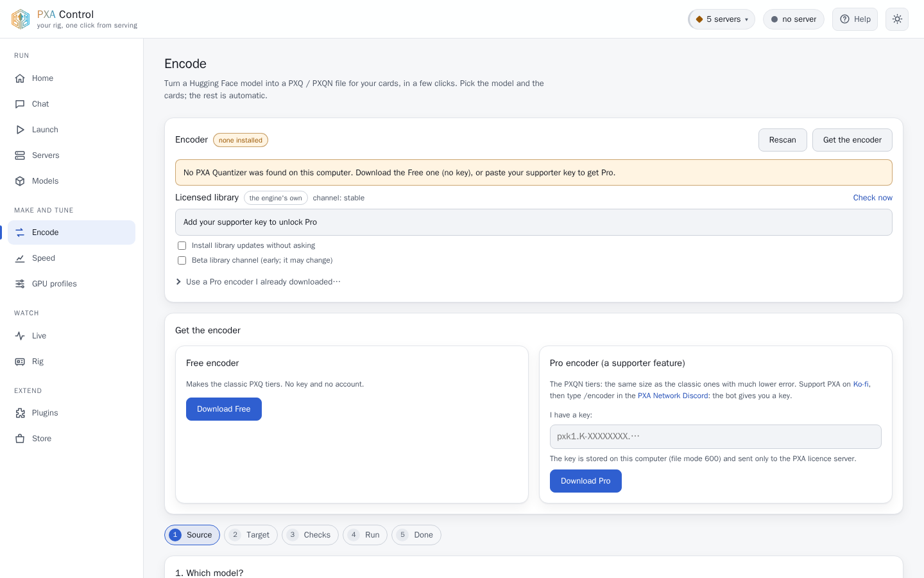Open the Ko-fi link

click(861, 384)
